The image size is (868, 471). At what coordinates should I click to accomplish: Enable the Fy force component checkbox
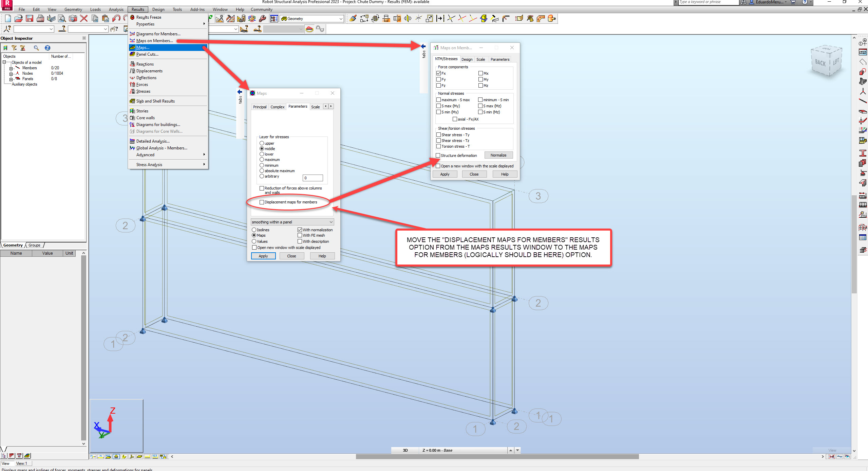[438, 79]
